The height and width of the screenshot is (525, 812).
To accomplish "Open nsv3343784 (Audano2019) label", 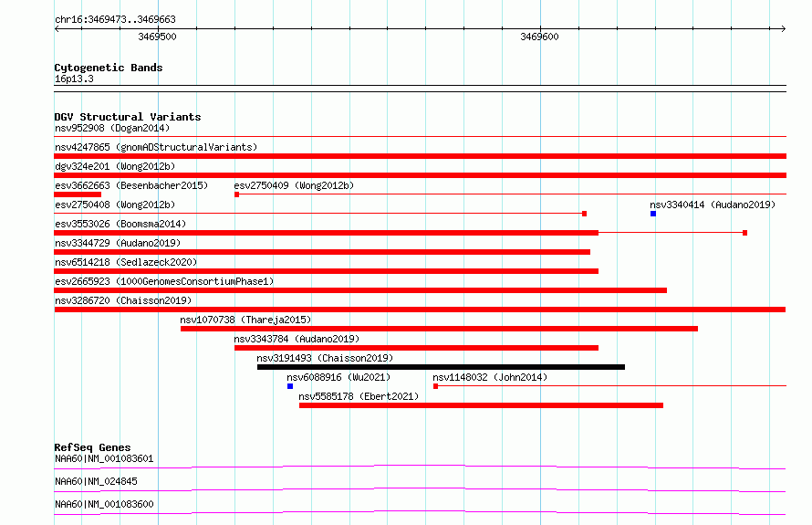I will click(297, 339).
